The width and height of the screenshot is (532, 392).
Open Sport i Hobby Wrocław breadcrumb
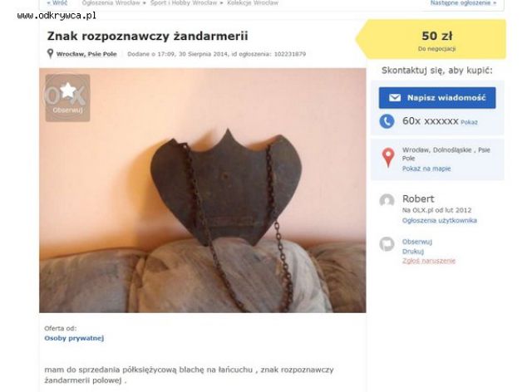(184, 2)
